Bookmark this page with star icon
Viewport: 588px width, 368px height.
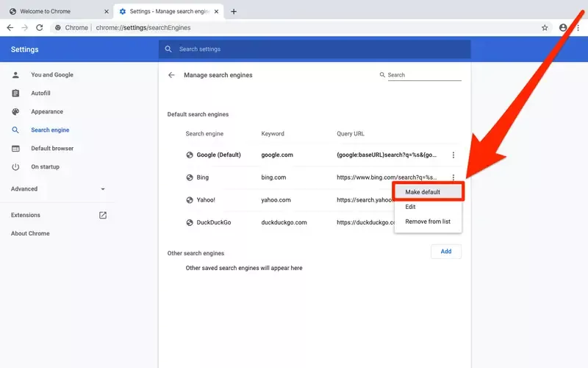click(x=545, y=27)
